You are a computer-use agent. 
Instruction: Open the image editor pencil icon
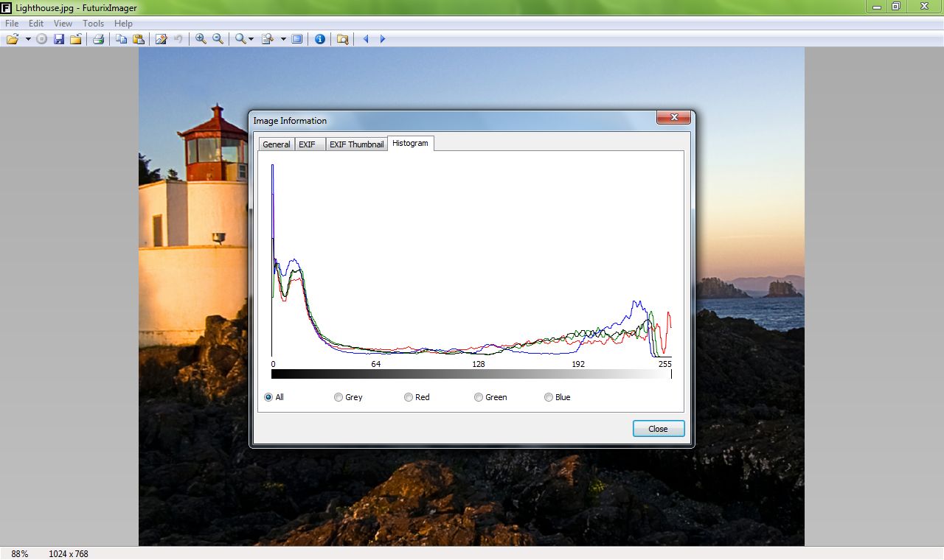point(161,39)
